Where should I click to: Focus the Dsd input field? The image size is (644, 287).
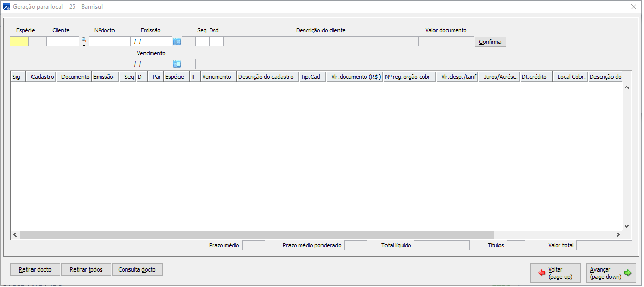216,42
